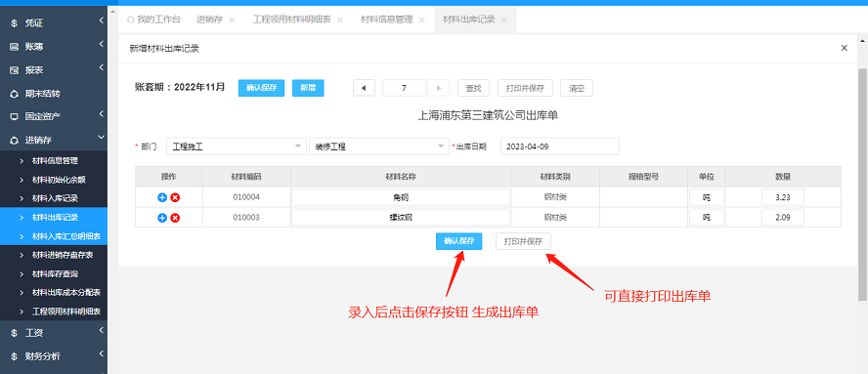This screenshot has height=374, width=868.
Task: Close the 新增材料出库记录 dialog
Action: [845, 48]
